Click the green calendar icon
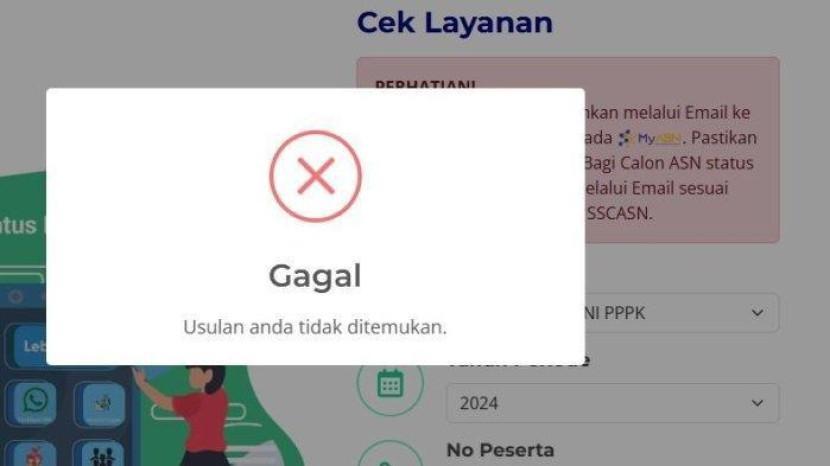The image size is (830, 466). [x=390, y=383]
